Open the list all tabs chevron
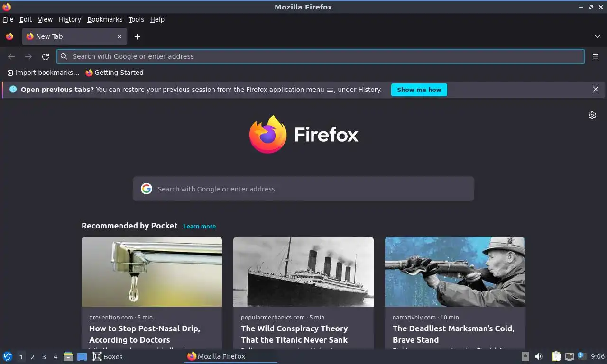This screenshot has width=607, height=364. [x=597, y=36]
